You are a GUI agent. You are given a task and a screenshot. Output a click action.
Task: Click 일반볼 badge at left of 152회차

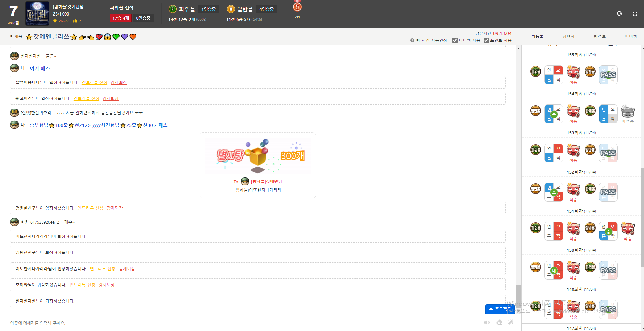(x=536, y=189)
